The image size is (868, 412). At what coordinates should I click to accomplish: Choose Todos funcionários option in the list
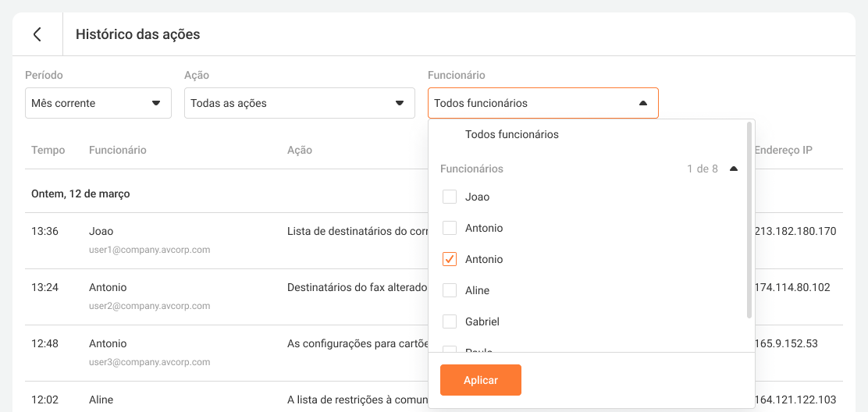[x=511, y=134]
